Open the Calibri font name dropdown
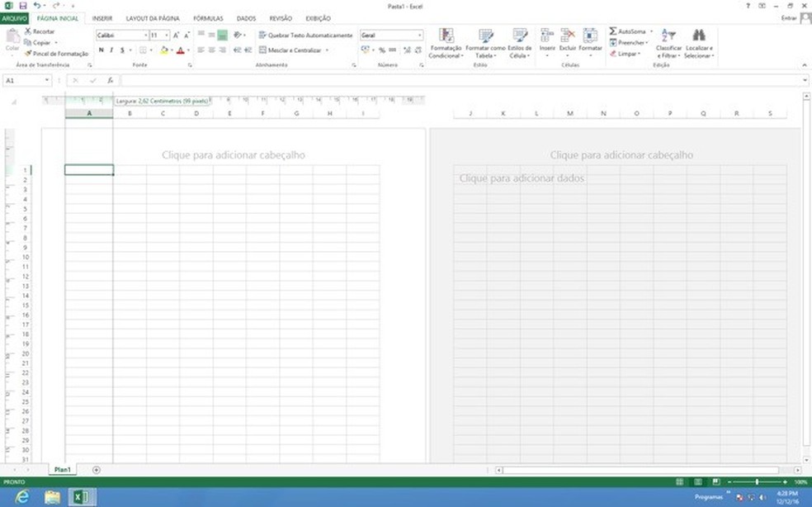812x507 pixels. point(145,36)
